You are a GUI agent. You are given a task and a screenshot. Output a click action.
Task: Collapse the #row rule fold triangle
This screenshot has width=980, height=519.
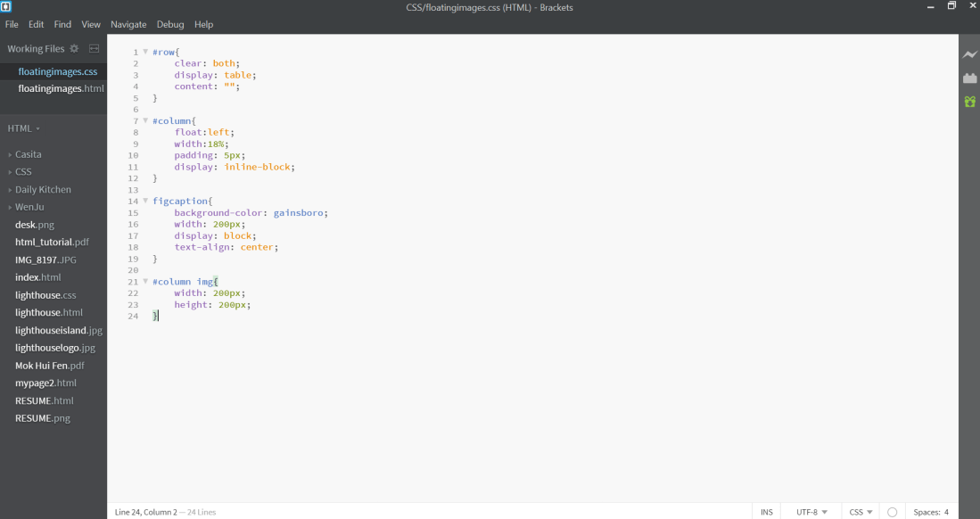click(x=144, y=52)
